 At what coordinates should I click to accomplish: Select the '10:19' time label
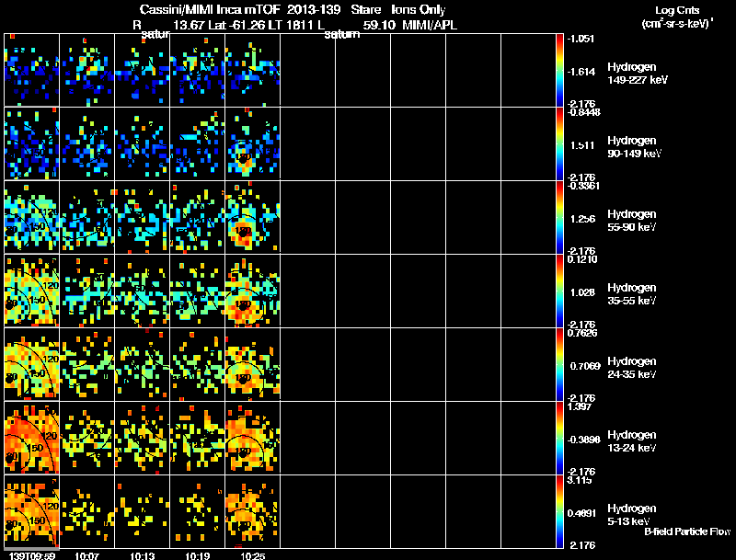click(x=197, y=556)
